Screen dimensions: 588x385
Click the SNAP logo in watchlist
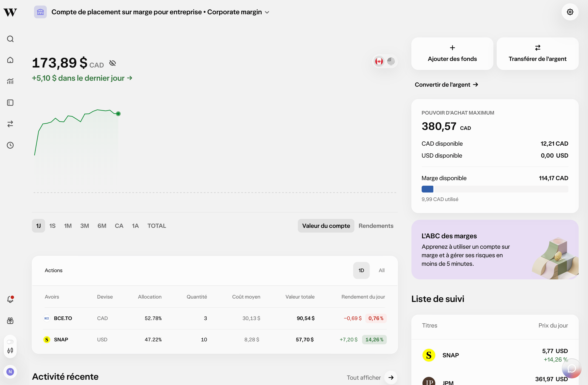[429, 355]
